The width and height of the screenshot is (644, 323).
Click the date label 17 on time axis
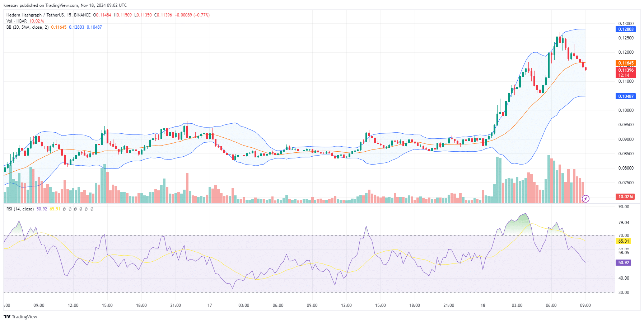(210, 305)
